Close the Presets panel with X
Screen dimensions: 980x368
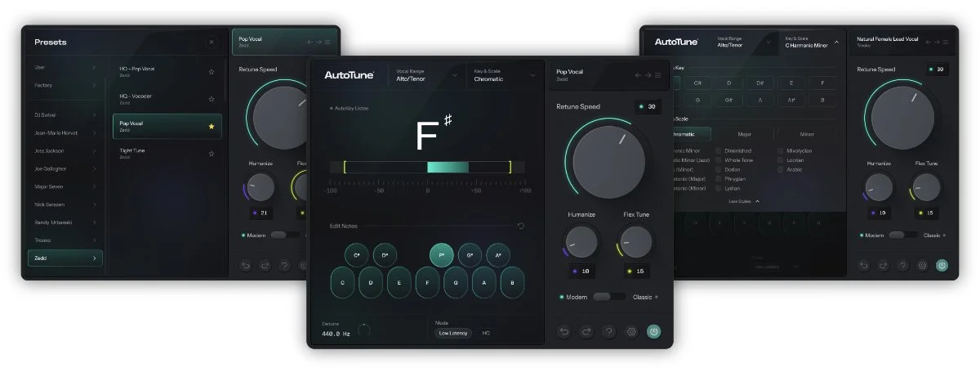[x=212, y=42]
